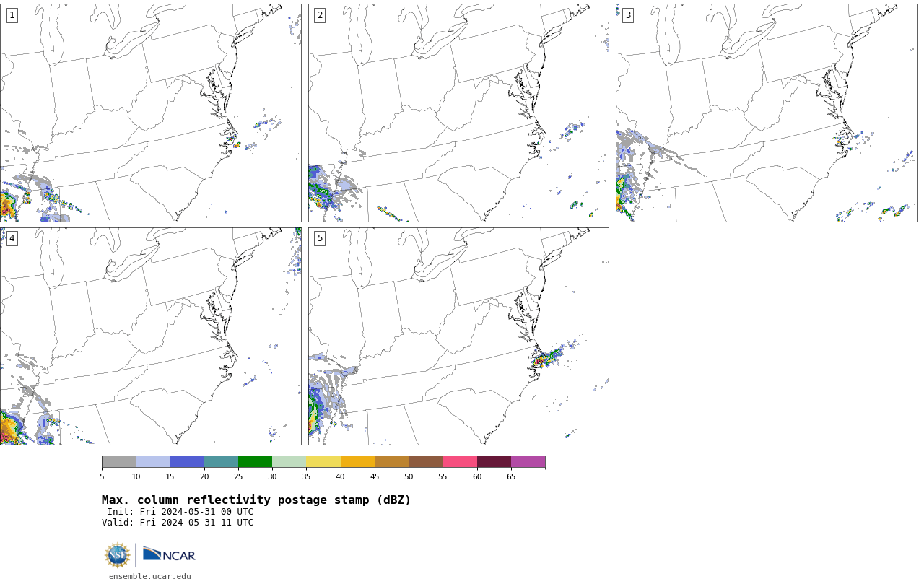Click the Init: Fri 2024-05-31 00 UTC line
Viewport: 924px width, 584px height.
click(x=180, y=512)
